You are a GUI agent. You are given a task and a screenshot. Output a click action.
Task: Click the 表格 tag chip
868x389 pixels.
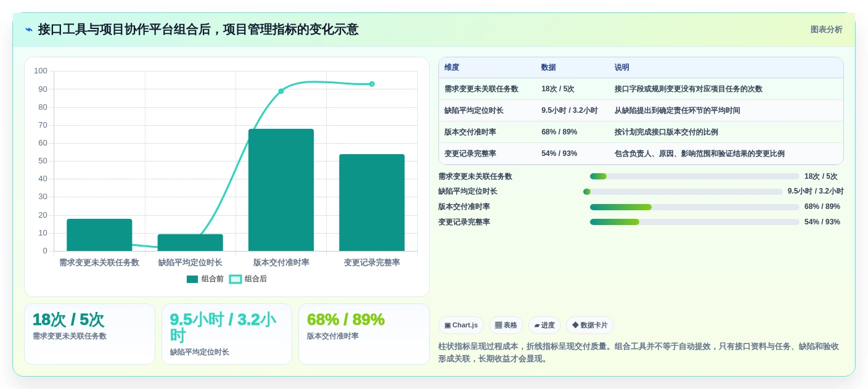506,326
